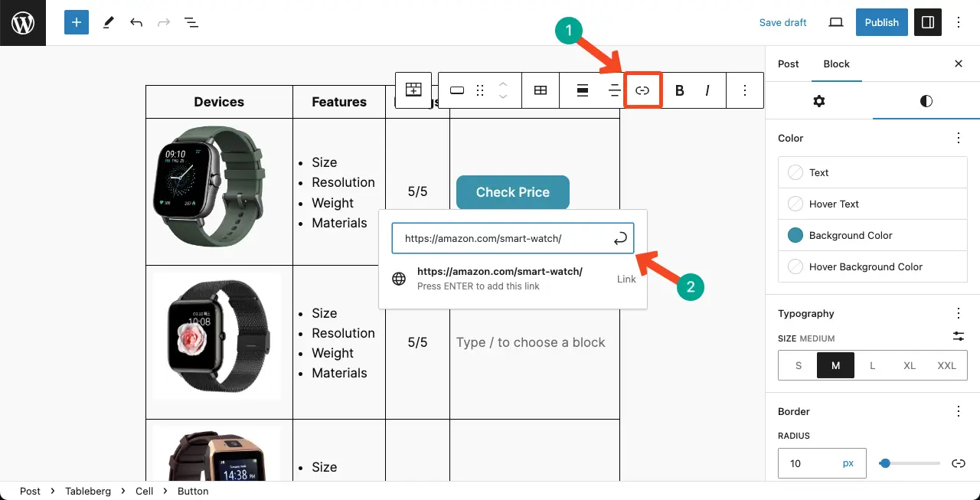This screenshot has height=500, width=980.
Task: Open the Styles half-circle sub-tab
Action: point(926,101)
